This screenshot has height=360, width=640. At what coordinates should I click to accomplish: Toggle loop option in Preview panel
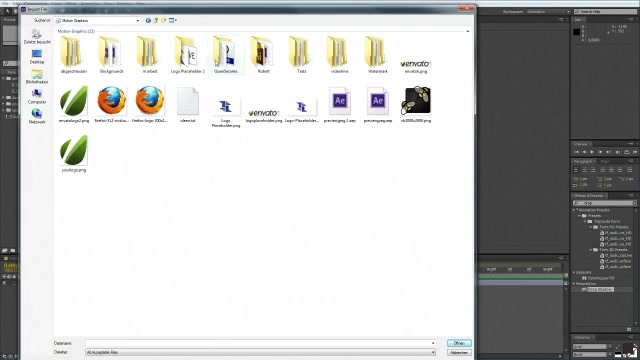(x=626, y=152)
